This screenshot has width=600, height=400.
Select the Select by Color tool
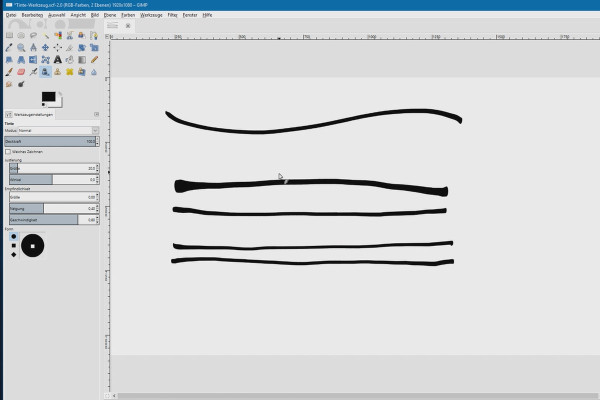tap(58, 36)
